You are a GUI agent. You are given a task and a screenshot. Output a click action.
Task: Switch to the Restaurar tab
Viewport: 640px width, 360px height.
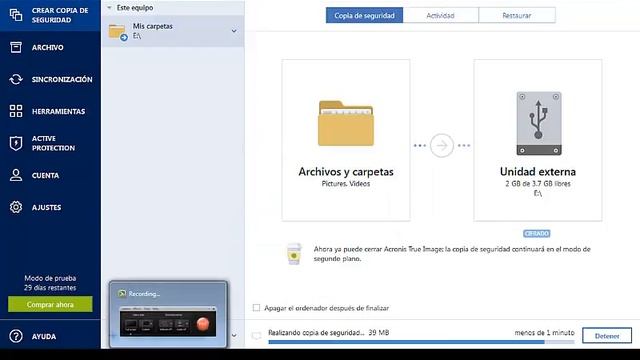(x=517, y=16)
